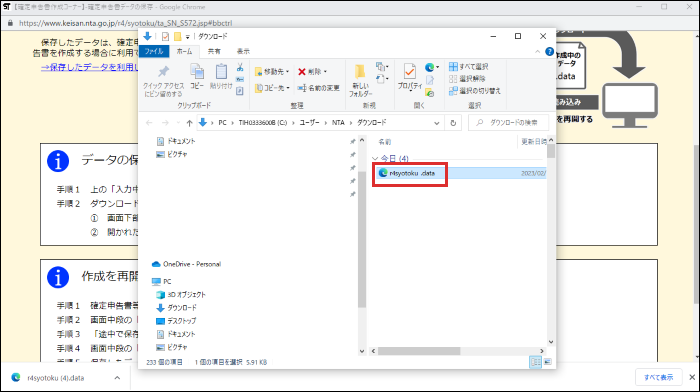Click properties icon in title bar quick access
Screen dimensions: 700x392
(165, 37)
